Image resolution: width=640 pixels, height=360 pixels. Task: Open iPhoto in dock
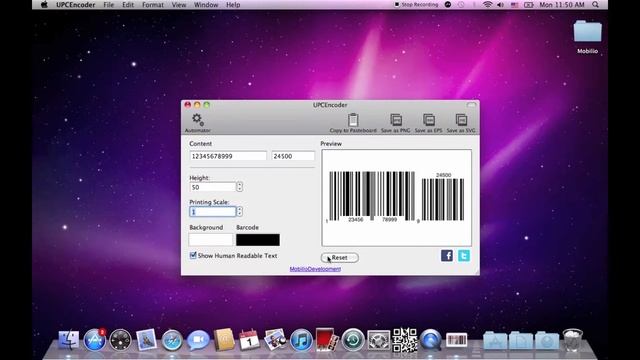pyautogui.click(x=275, y=340)
